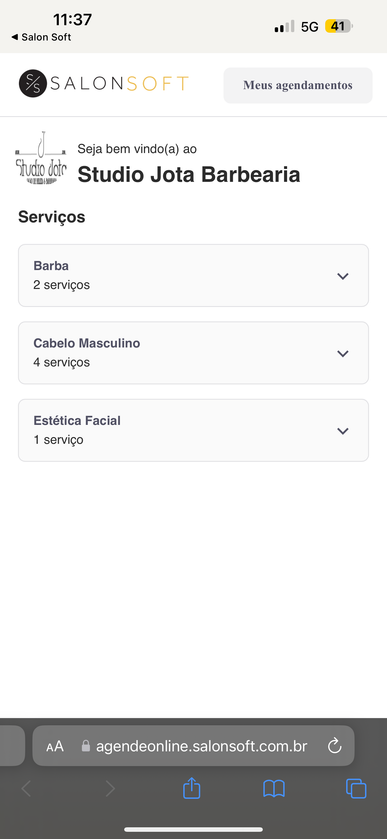Tap the battery indicator in status bar

click(338, 26)
